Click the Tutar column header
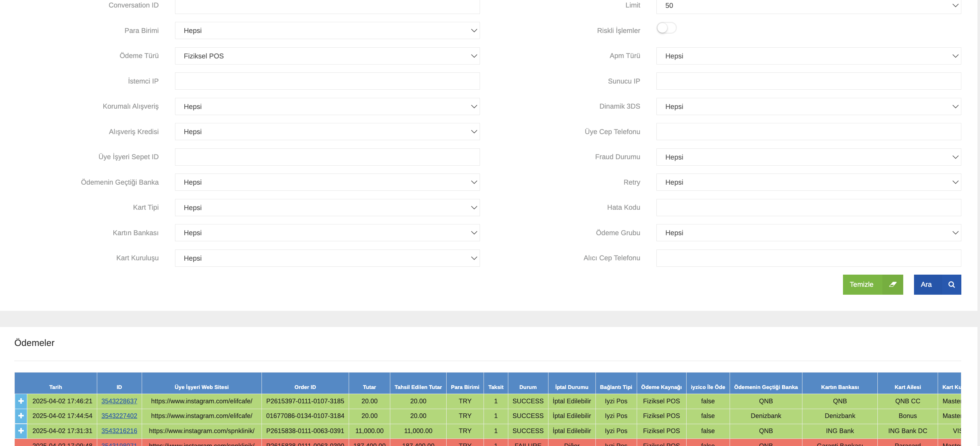The image size is (980, 446). pyautogui.click(x=369, y=387)
